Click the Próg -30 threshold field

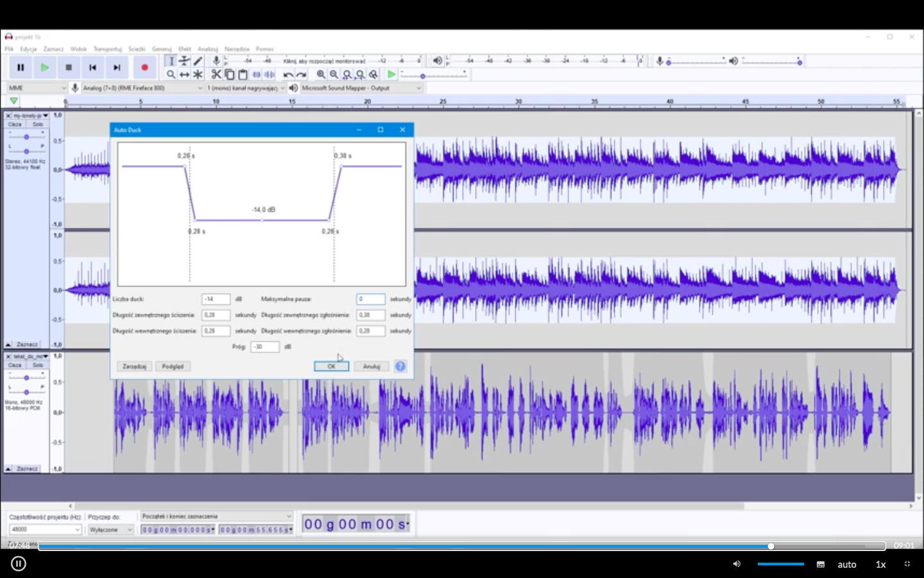(x=265, y=347)
